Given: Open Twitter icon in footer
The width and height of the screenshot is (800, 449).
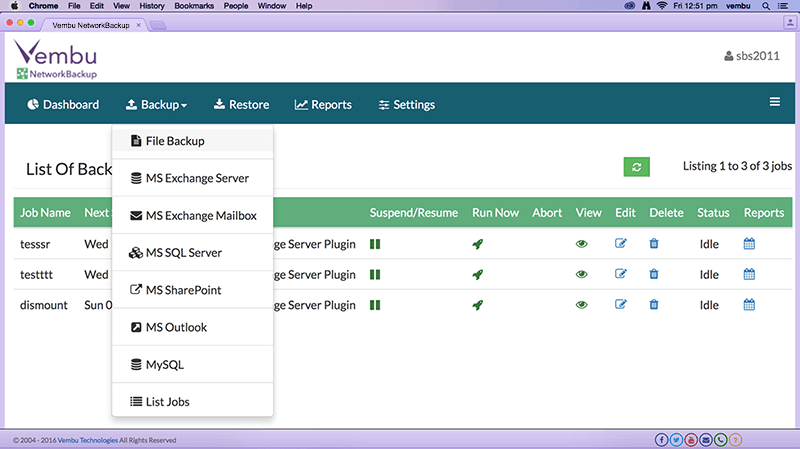Looking at the screenshot, I should pyautogui.click(x=676, y=439).
